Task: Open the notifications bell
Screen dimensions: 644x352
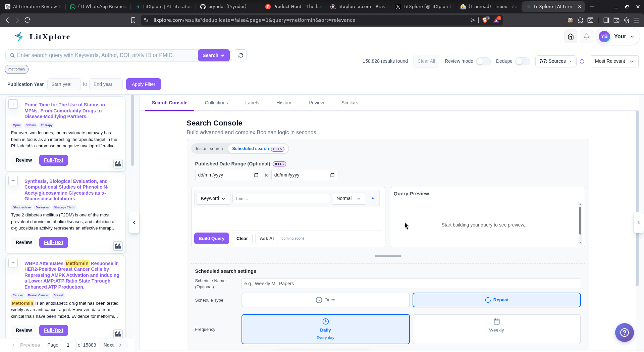Action: point(586,36)
